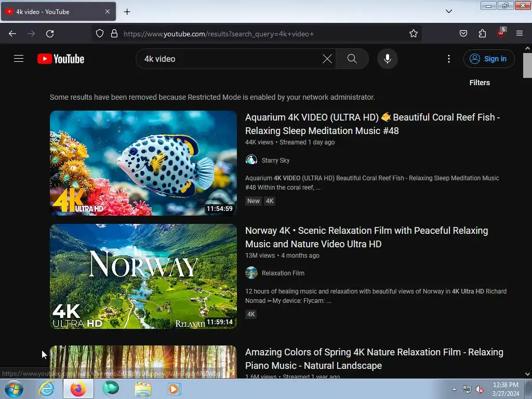Click the Aquarium video description snippet

click(x=372, y=182)
